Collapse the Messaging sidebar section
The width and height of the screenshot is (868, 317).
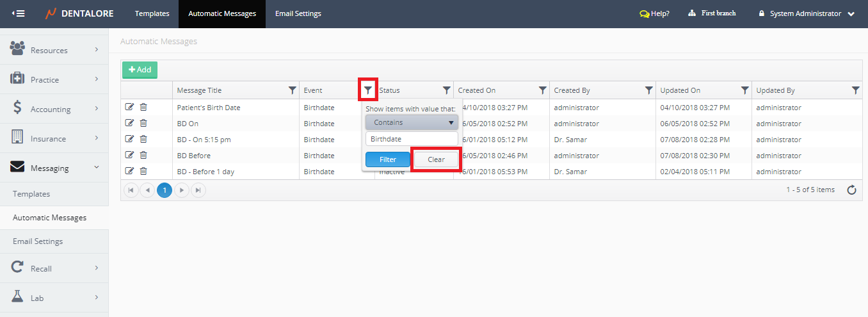pyautogui.click(x=54, y=168)
